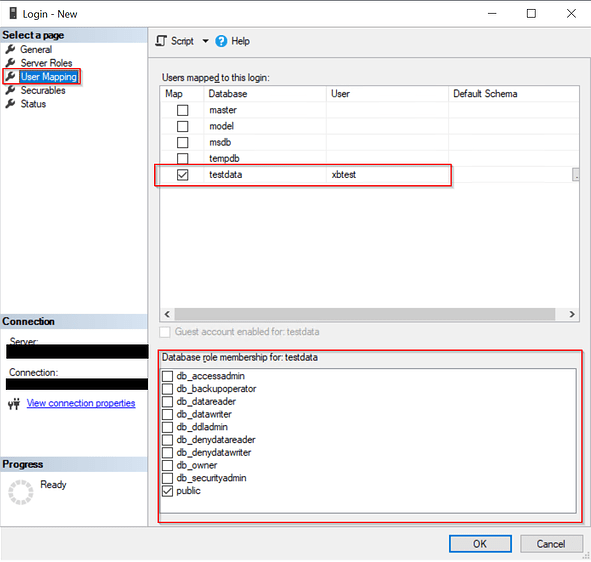Click the Login window title icon
This screenshot has height=562, width=591.
tap(13, 14)
